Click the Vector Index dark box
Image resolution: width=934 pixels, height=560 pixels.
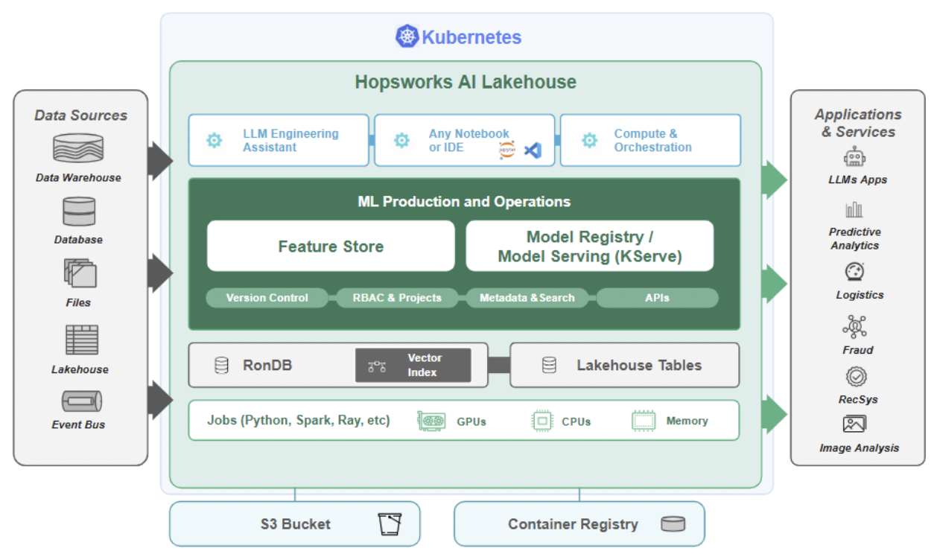pyautogui.click(x=413, y=365)
